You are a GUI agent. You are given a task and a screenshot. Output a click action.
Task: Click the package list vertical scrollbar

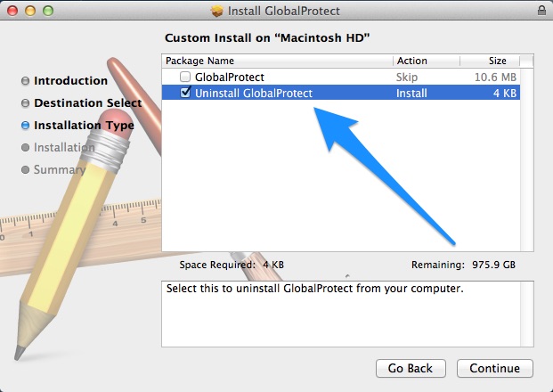tap(527, 159)
